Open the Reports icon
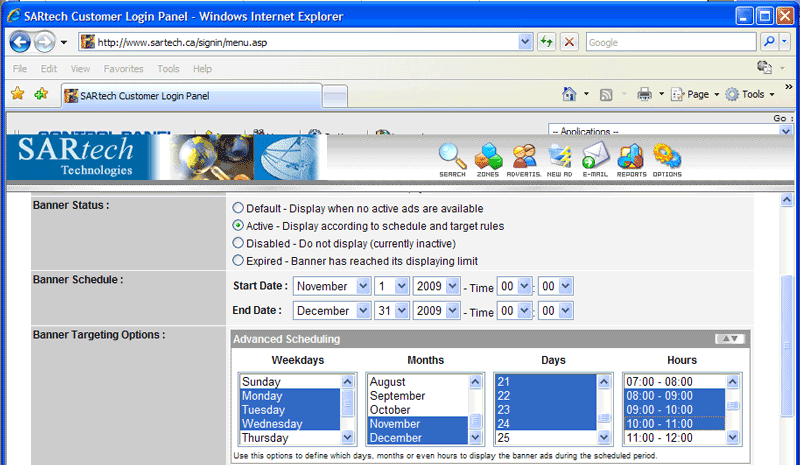Viewport: 800px width, 465px height. tap(631, 159)
